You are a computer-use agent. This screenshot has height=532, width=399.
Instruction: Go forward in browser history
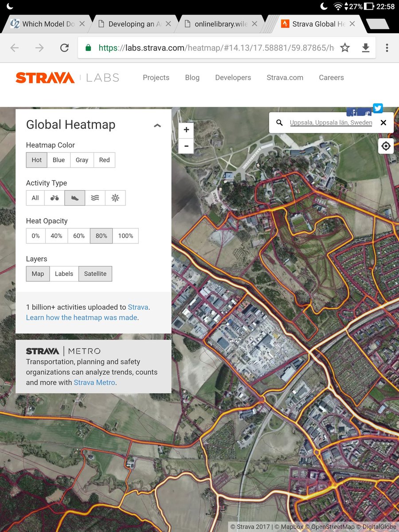pos(39,48)
